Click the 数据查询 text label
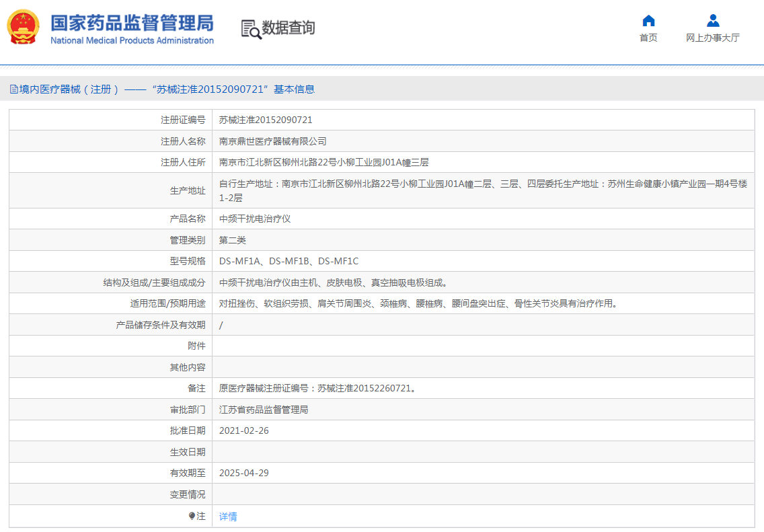Viewport: 764px width, 532px height. (x=289, y=28)
